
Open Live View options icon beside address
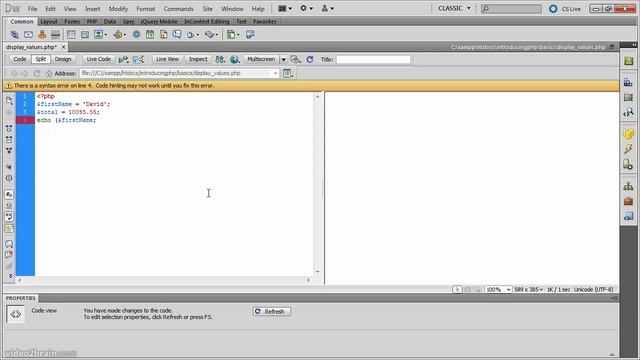tap(288, 73)
